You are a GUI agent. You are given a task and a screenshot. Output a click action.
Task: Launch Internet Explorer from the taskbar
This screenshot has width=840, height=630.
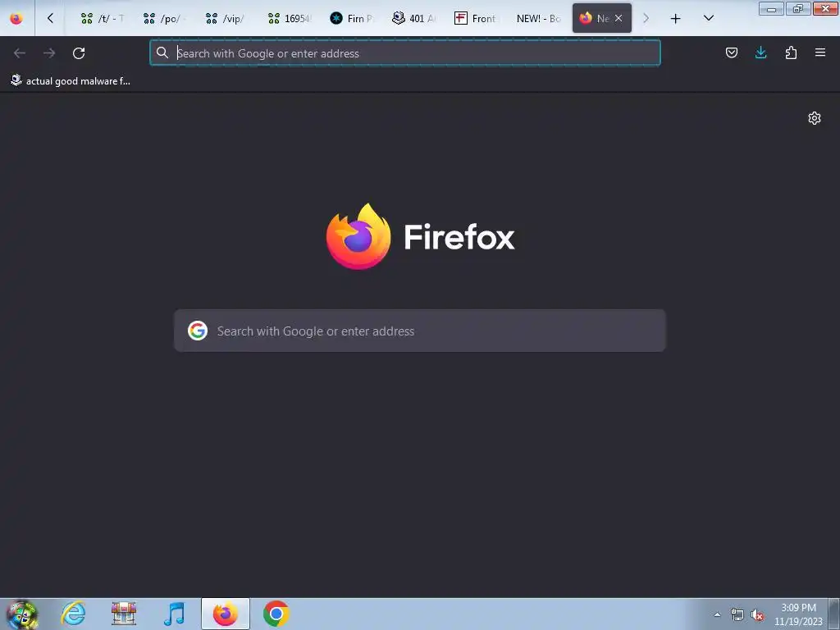point(73,614)
